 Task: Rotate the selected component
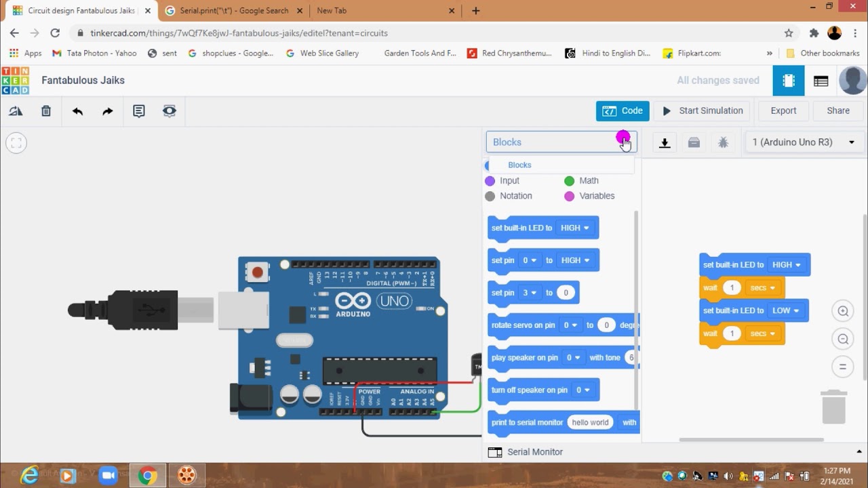tap(16, 111)
